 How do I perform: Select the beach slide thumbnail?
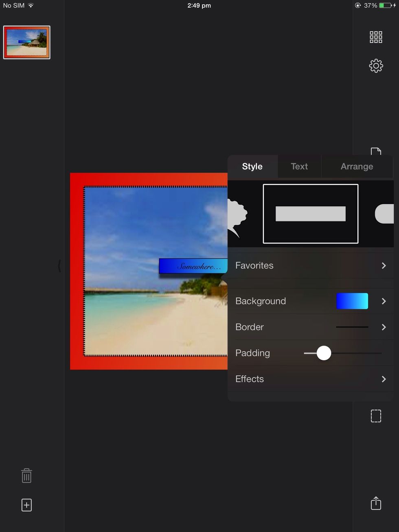coord(27,42)
